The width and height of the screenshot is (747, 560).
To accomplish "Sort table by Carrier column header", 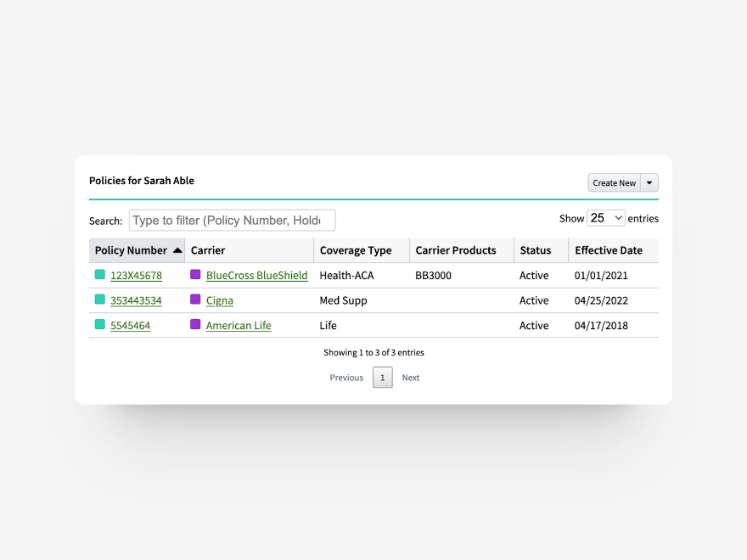I will 208,250.
